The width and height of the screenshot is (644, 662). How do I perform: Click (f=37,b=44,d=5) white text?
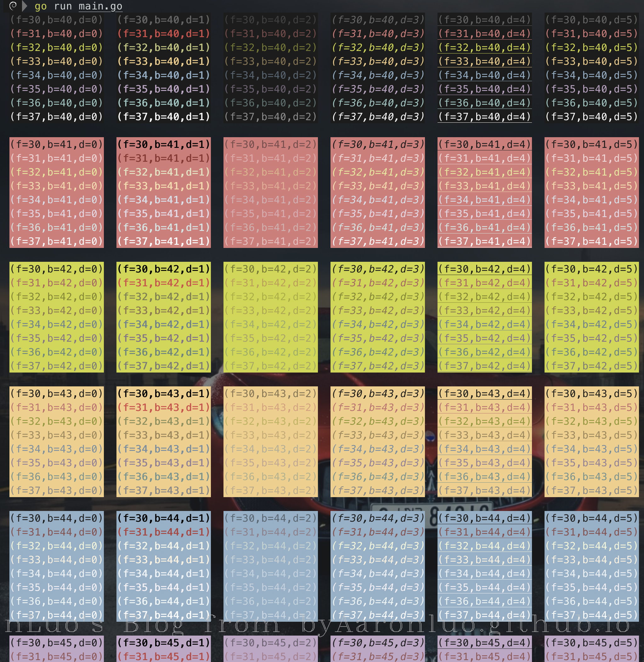[x=591, y=615]
